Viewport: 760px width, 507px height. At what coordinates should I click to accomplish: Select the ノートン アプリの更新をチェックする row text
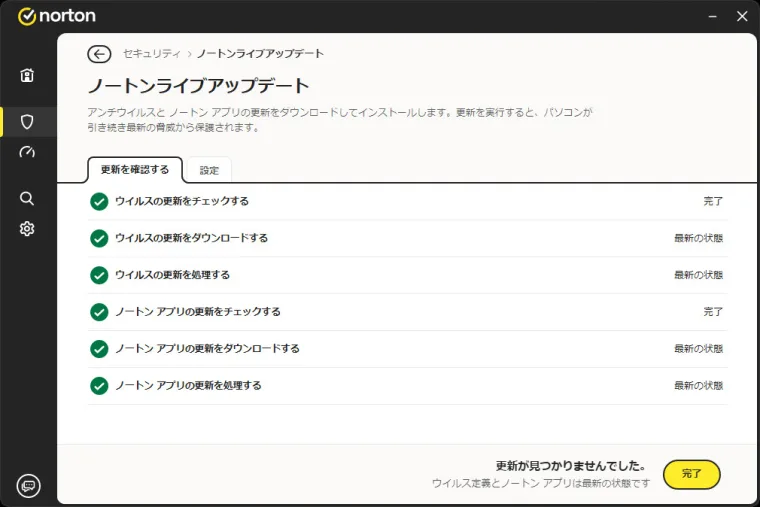point(198,312)
